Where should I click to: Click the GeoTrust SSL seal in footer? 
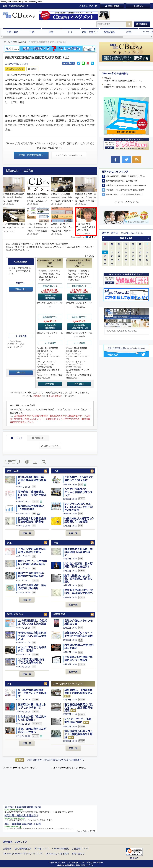point(134,852)
